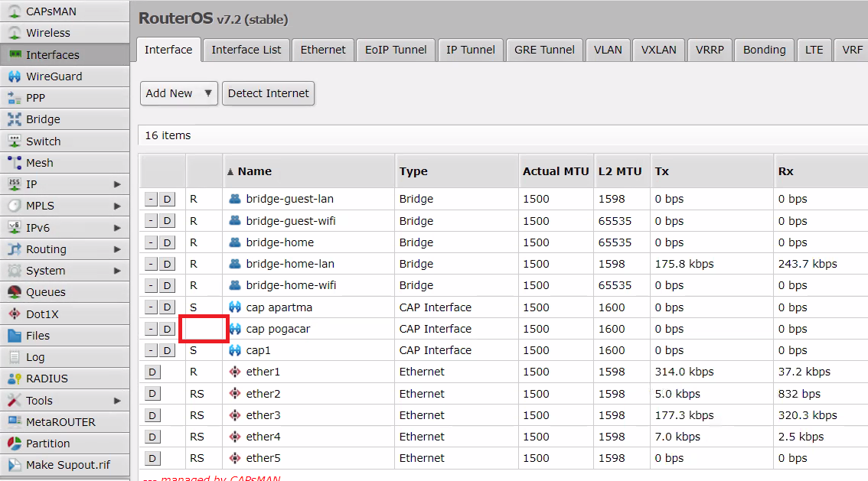
Task: Disable ether4 using its D button
Action: pos(152,437)
